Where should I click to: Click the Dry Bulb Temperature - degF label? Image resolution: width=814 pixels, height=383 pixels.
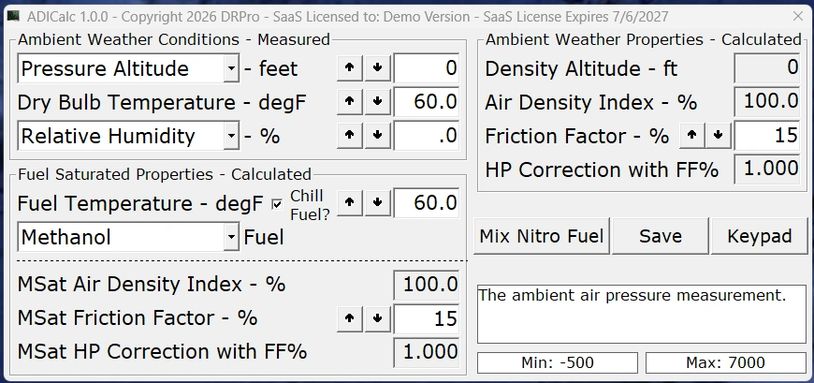coord(161,103)
